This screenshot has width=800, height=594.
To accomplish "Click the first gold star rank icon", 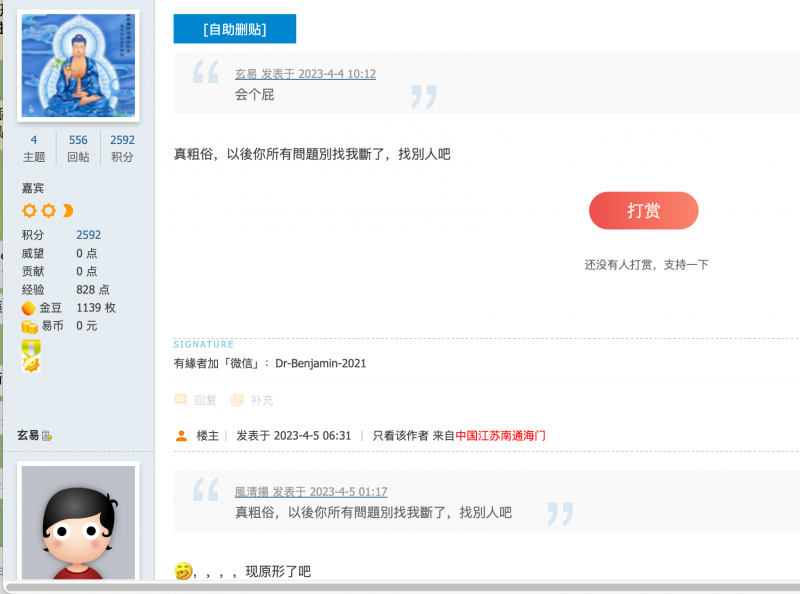I will pyautogui.click(x=30, y=211).
